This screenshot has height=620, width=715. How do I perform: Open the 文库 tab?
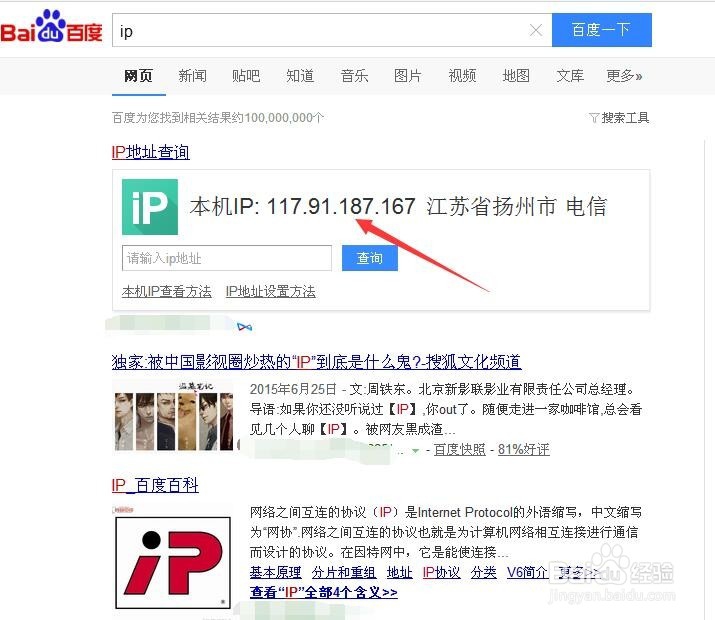570,76
